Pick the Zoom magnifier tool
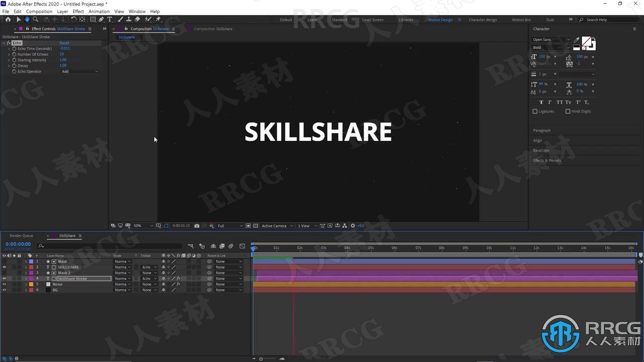 tap(35, 20)
